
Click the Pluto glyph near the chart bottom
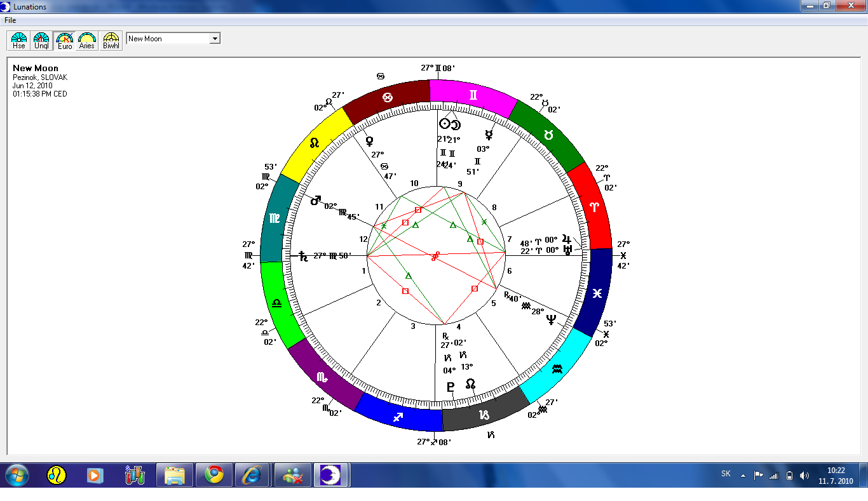pyautogui.click(x=451, y=387)
